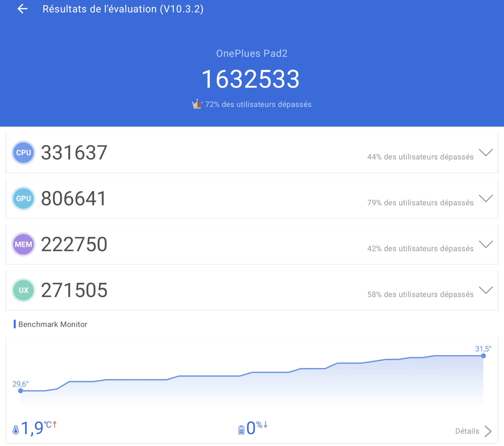Click the UX circular badge icon
This screenshot has height=446, width=504.
click(23, 290)
